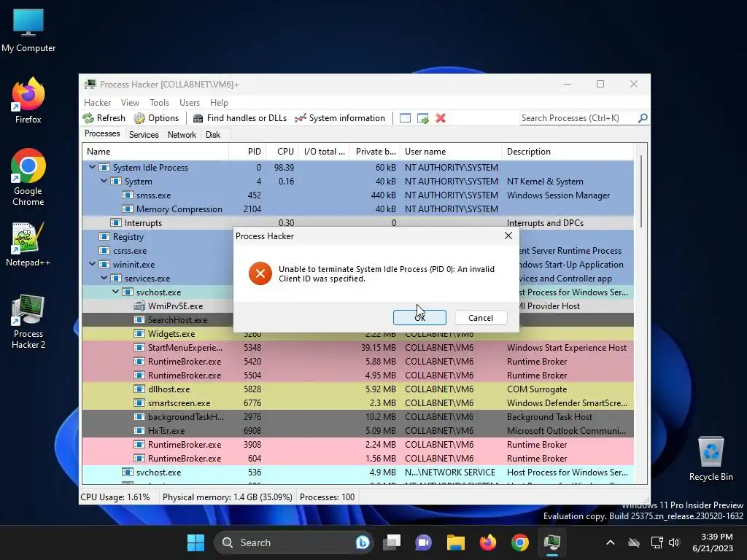Click Cancel in the error dialog
The height and width of the screenshot is (560, 747).
[x=481, y=318]
